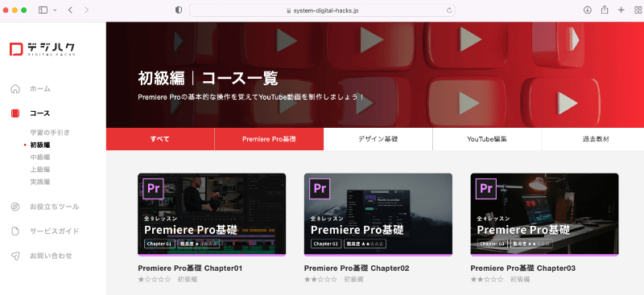The image size is (644, 295).
Task: Click the star rating under Chapter02
Action: tap(320, 280)
